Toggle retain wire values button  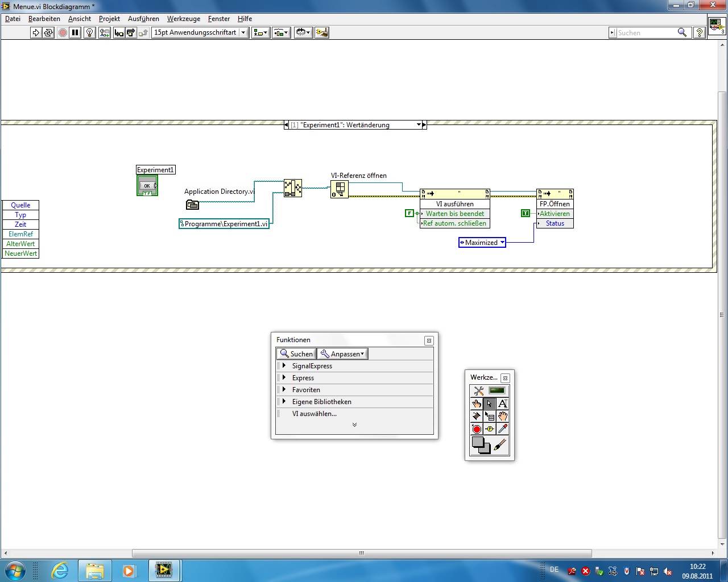tap(105, 33)
